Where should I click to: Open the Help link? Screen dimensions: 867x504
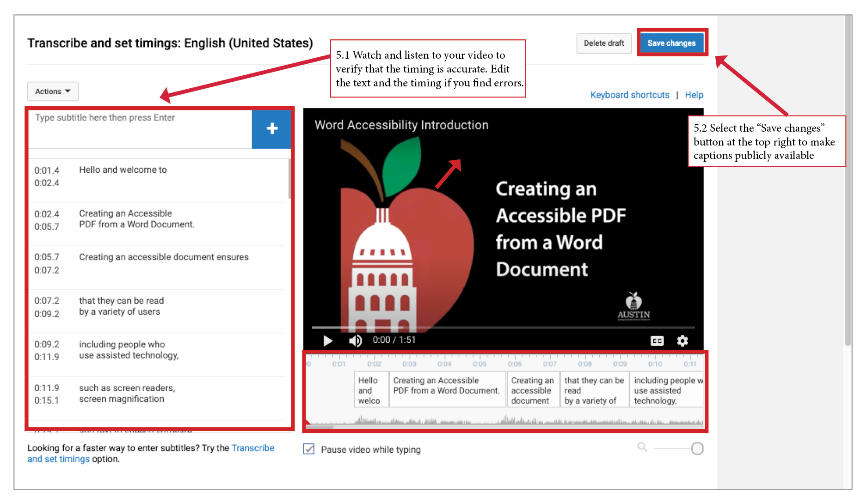point(694,95)
